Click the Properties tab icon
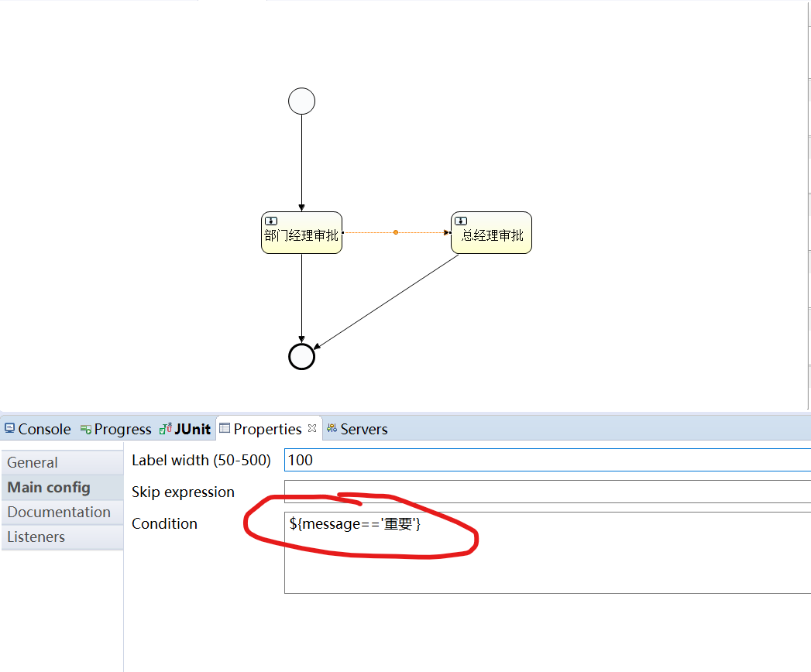 pyautogui.click(x=225, y=427)
